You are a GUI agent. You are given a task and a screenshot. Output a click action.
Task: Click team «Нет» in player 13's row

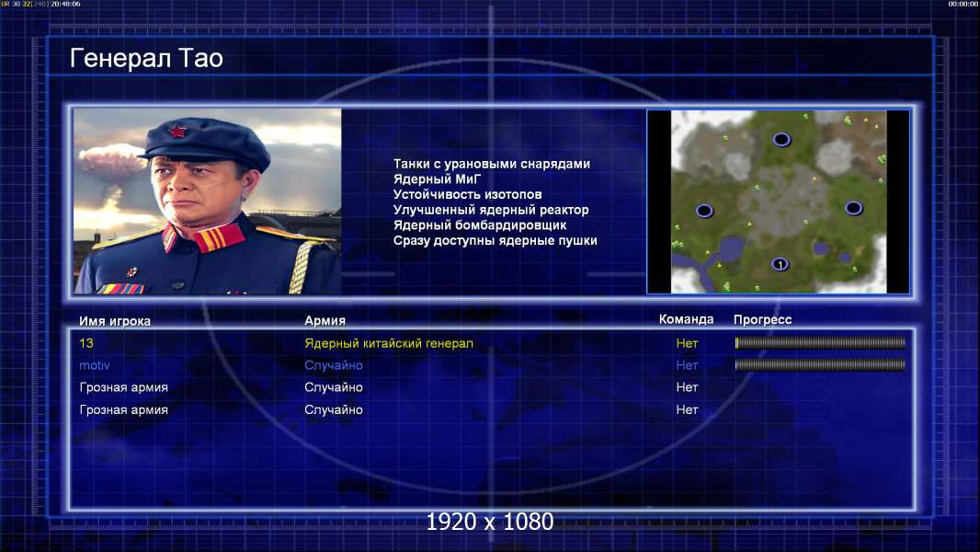click(x=687, y=343)
